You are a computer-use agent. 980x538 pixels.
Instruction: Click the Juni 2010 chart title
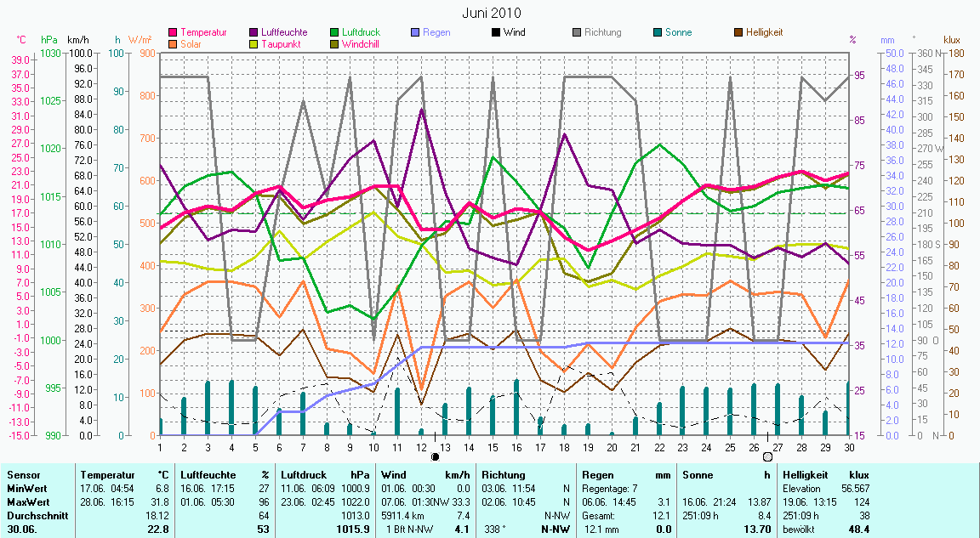coord(492,13)
